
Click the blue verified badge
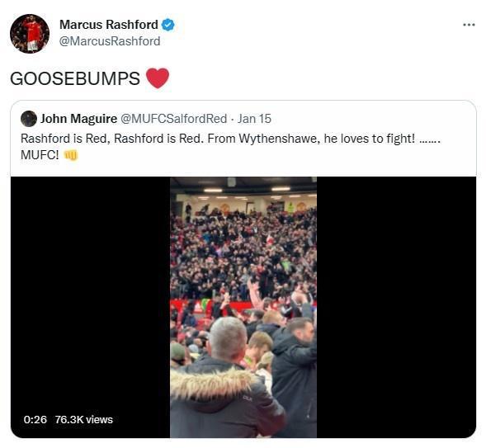pos(168,25)
